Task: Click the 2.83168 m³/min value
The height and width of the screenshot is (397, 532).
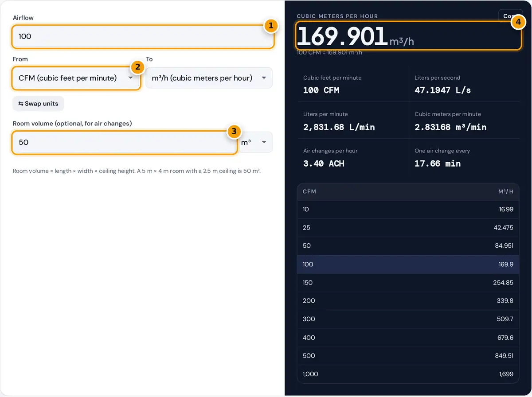Action: pyautogui.click(x=450, y=127)
